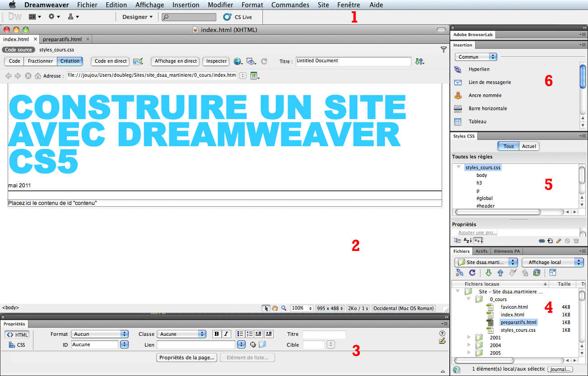Apply ordered list icon in Propriétés
588x376 pixels.
tap(249, 334)
